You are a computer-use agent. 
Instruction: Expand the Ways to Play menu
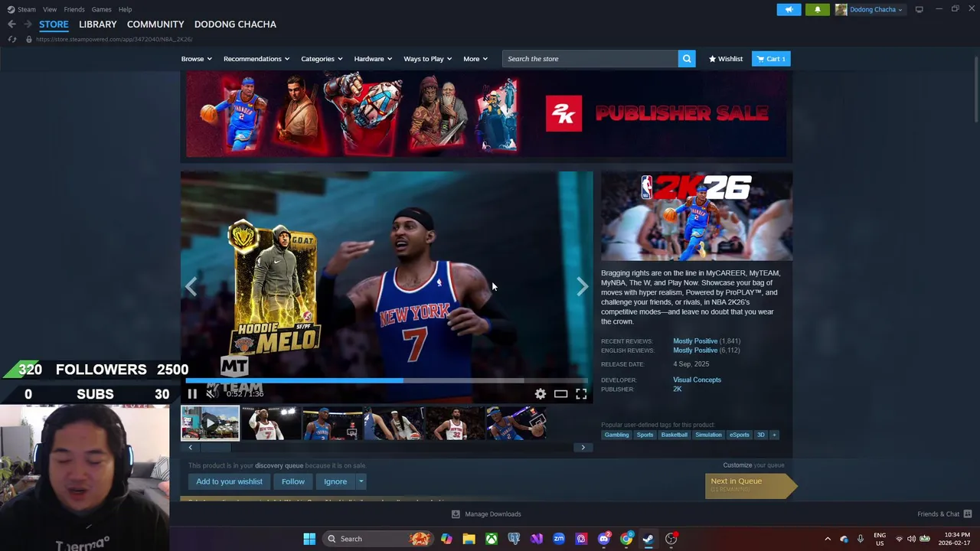click(428, 59)
